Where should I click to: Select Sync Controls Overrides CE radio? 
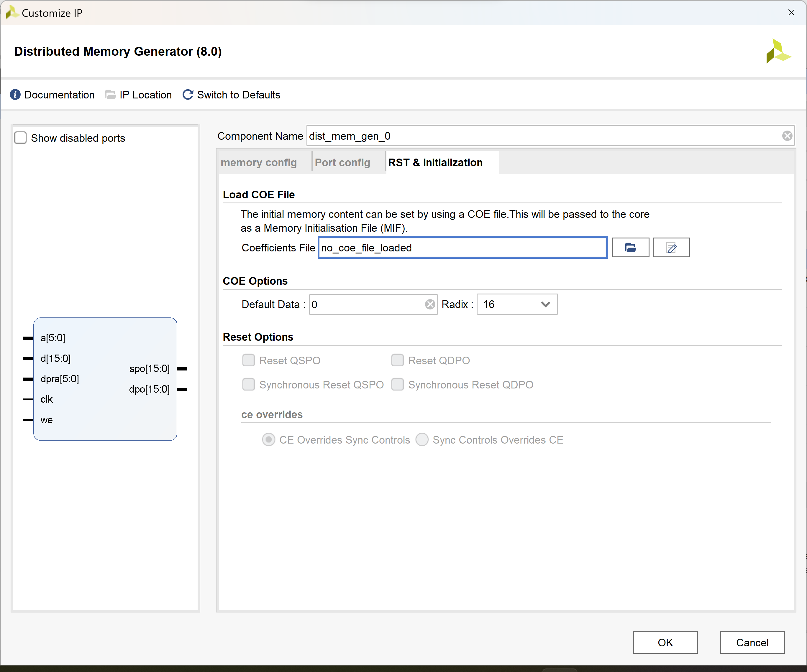(x=422, y=440)
